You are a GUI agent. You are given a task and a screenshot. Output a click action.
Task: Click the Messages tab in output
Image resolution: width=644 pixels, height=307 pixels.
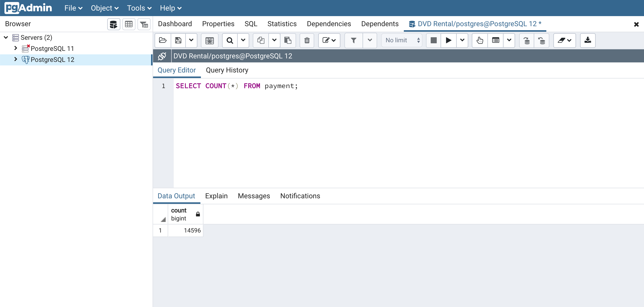click(x=254, y=196)
